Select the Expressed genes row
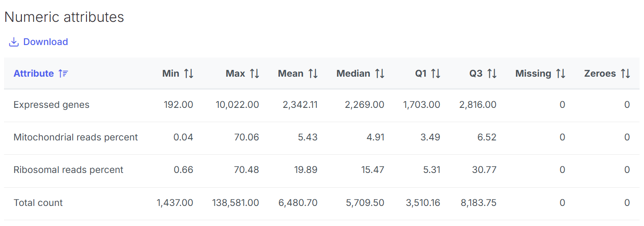 (x=51, y=105)
